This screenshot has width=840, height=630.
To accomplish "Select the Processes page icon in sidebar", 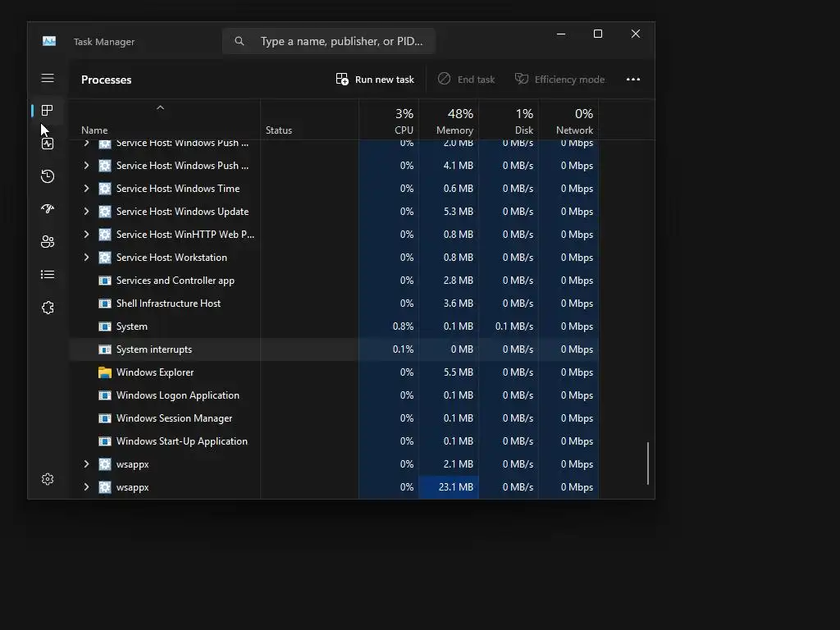I will click(48, 111).
